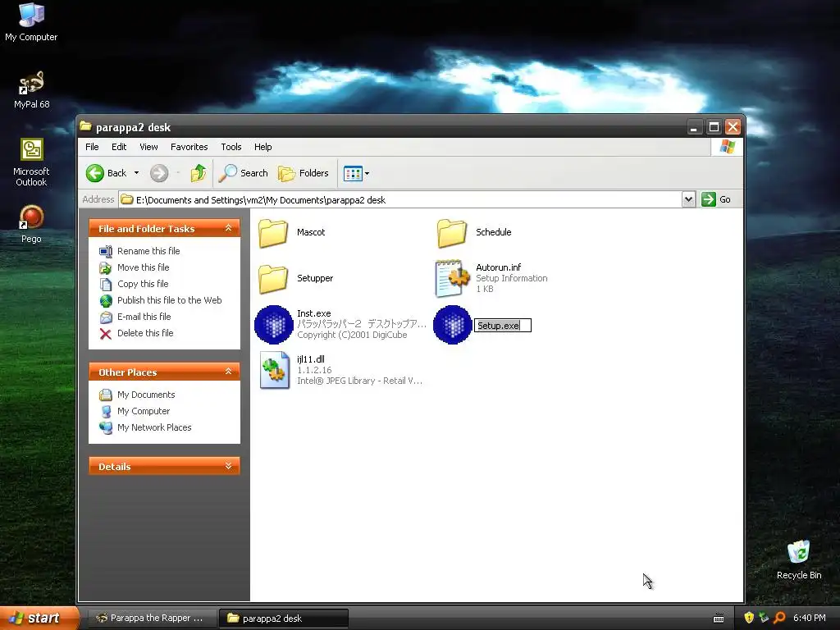Expand the Address bar dropdown

(688, 200)
